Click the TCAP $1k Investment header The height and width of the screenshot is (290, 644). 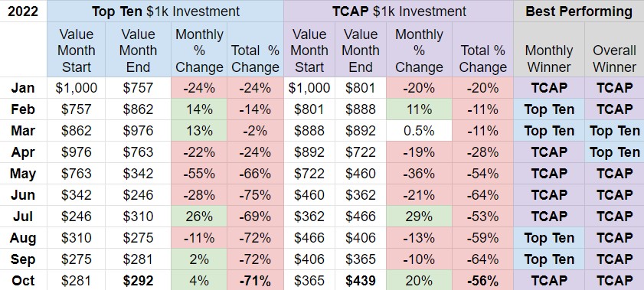[x=398, y=11]
